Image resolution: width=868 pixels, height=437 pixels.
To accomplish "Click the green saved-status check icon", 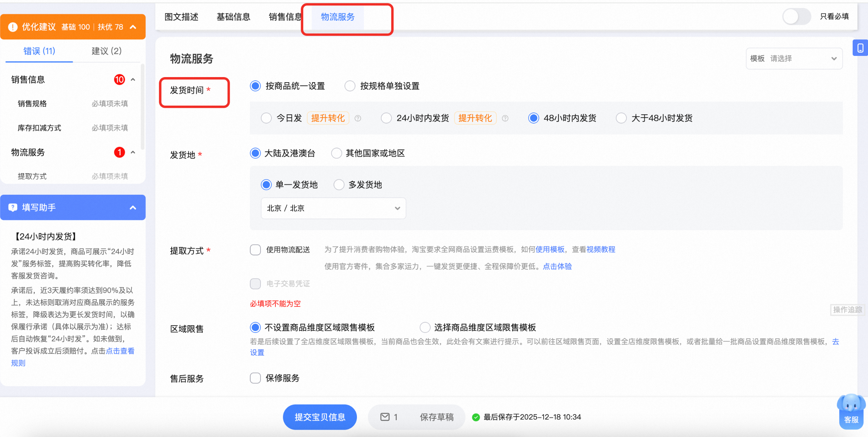I will (476, 417).
